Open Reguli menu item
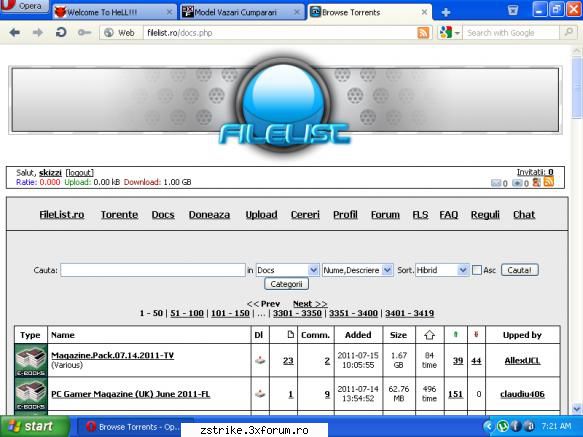Viewport: 583px width, 437px height. [485, 215]
